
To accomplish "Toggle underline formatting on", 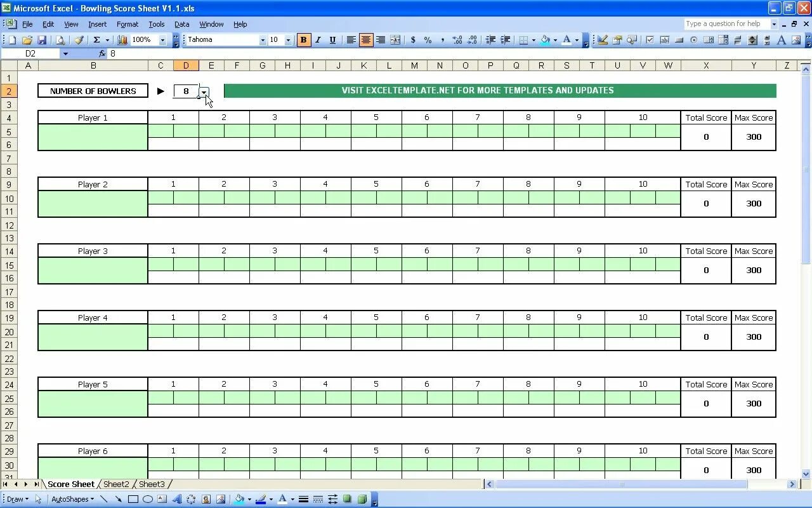I will (331, 39).
